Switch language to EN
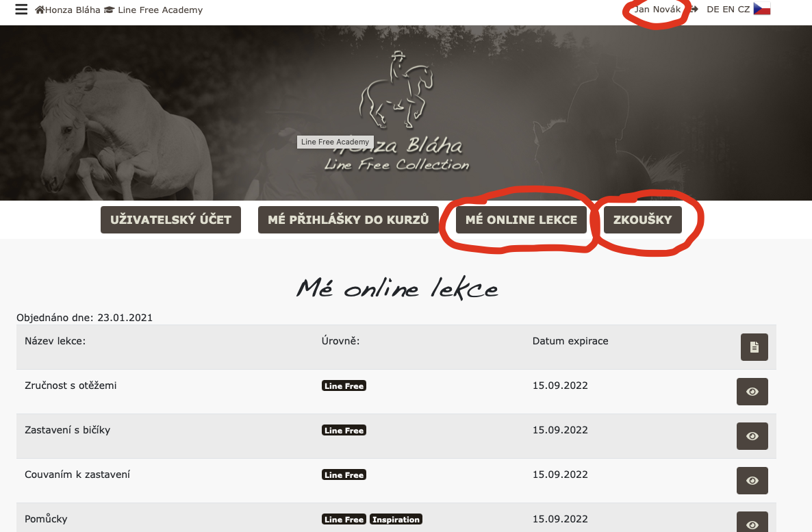The width and height of the screenshot is (812, 532). click(x=728, y=10)
